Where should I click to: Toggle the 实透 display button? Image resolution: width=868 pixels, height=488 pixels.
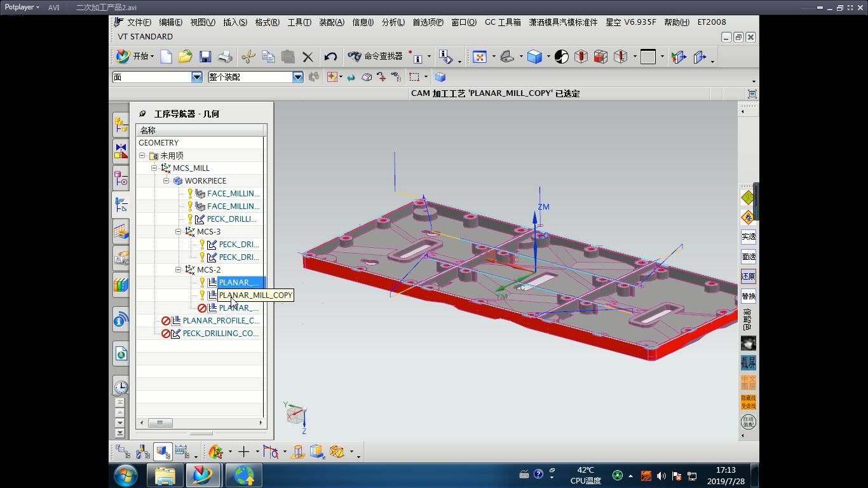coord(748,236)
